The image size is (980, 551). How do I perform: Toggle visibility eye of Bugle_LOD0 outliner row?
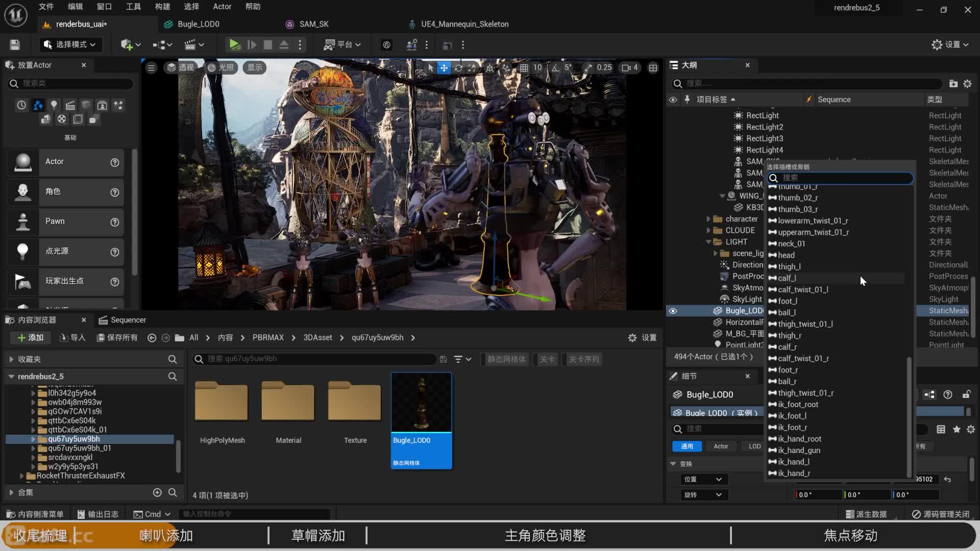click(673, 311)
